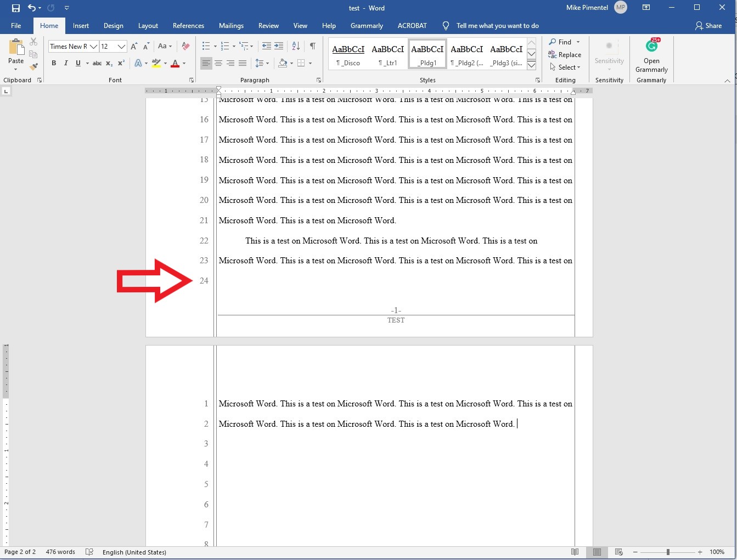Viewport: 737px width, 560px height.
Task: Click the Share button
Action: point(708,26)
